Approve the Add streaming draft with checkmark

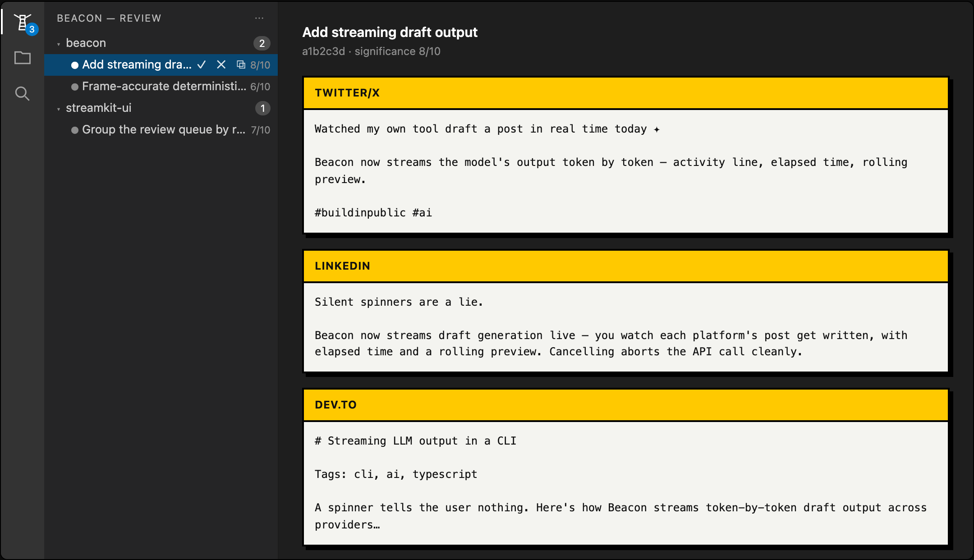point(202,64)
